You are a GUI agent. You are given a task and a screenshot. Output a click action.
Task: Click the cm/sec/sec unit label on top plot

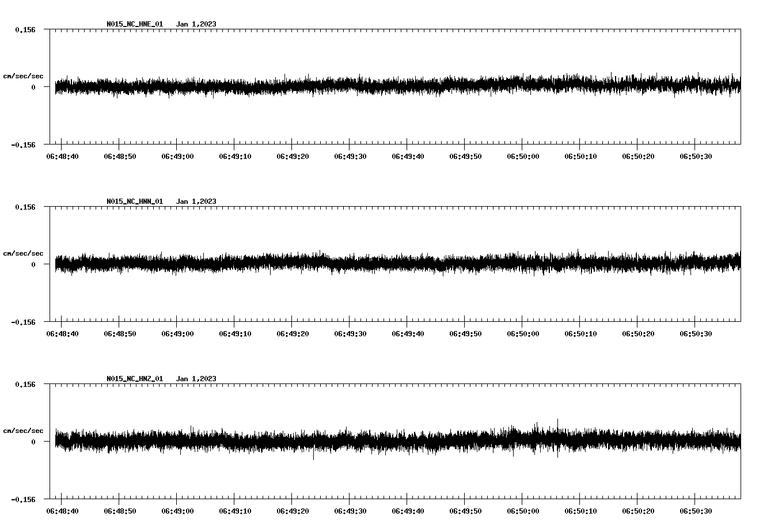(24, 75)
